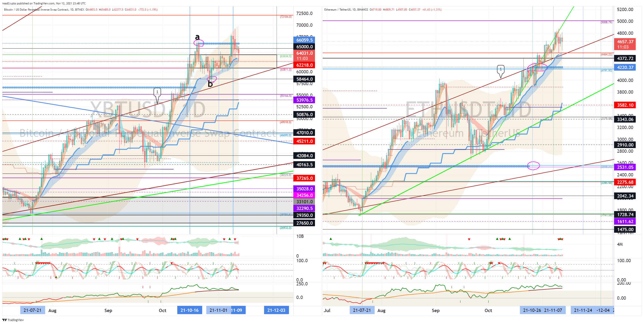Screen dimensions: 644x324
Task: Select the 62218.0 red price label
Action: click(304, 65)
